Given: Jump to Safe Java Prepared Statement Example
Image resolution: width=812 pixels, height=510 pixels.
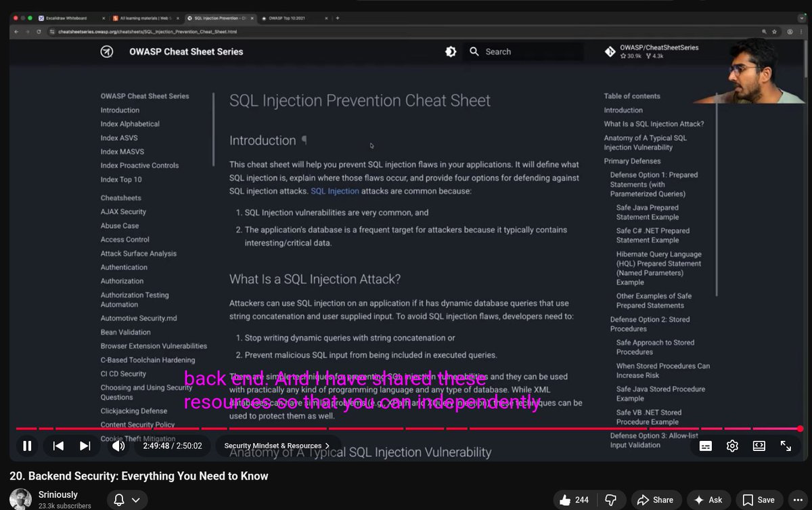Looking at the screenshot, I should click(x=648, y=213).
